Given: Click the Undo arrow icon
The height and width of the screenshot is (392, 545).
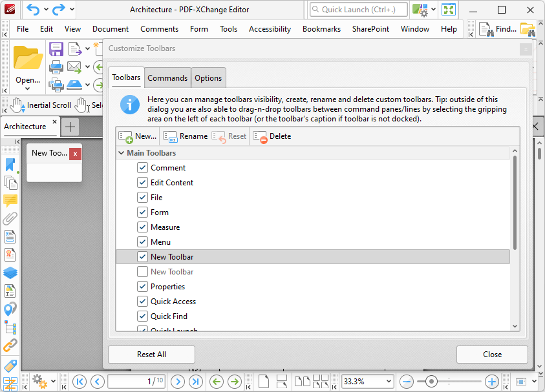Looking at the screenshot, I should click(33, 10).
